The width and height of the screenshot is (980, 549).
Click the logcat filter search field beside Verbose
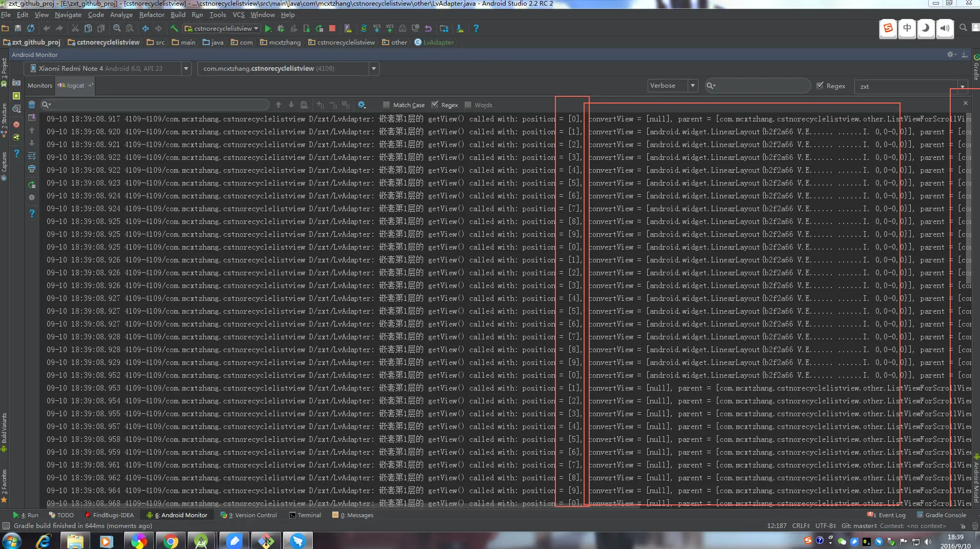(x=757, y=86)
